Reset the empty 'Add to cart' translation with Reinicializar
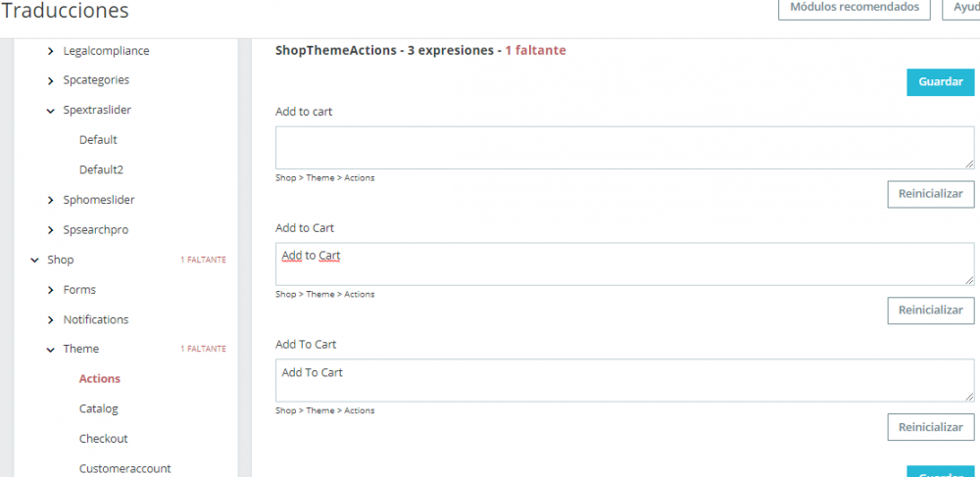 (x=930, y=194)
